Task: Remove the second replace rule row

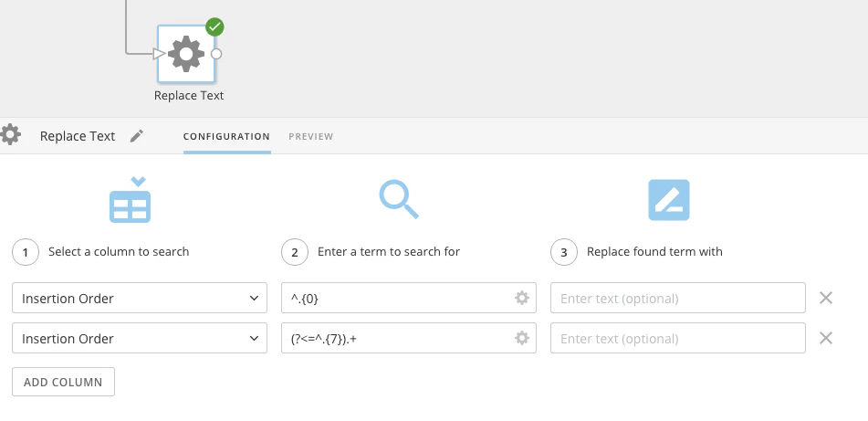Action: 825,338
